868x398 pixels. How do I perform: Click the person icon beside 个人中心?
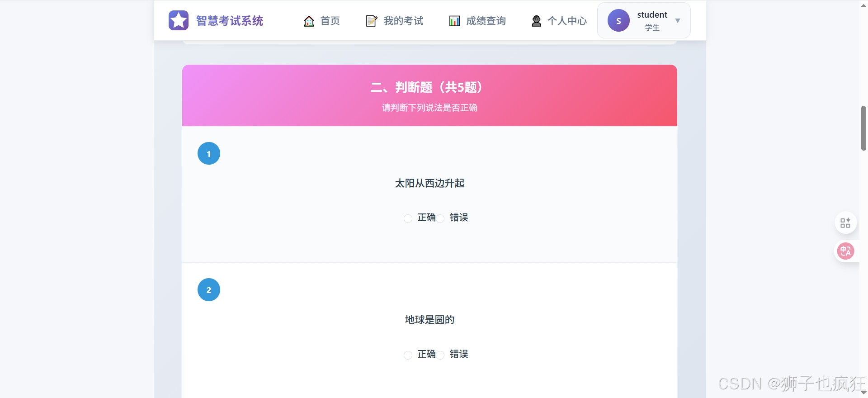(536, 21)
